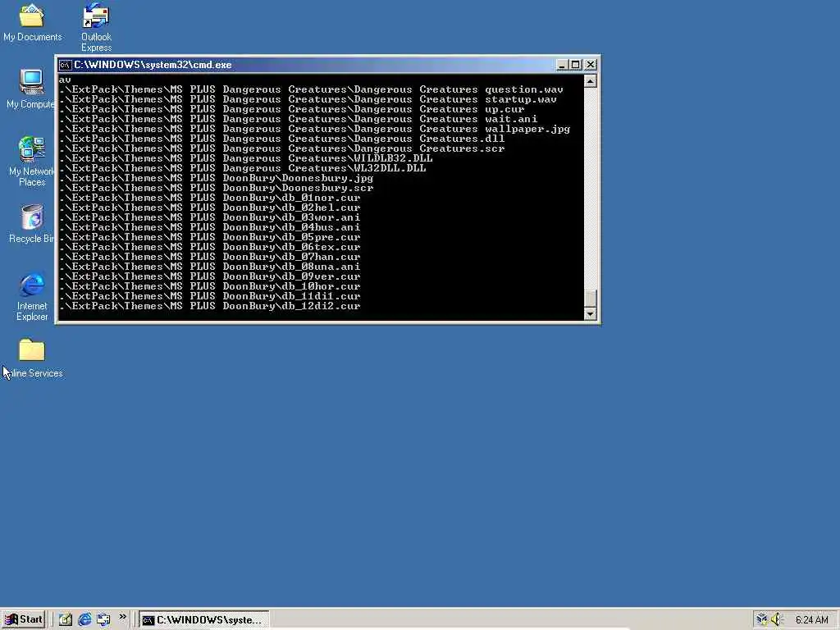Select the Outlook Express desktop shortcut
The width and height of the screenshot is (840, 630).
point(97,27)
